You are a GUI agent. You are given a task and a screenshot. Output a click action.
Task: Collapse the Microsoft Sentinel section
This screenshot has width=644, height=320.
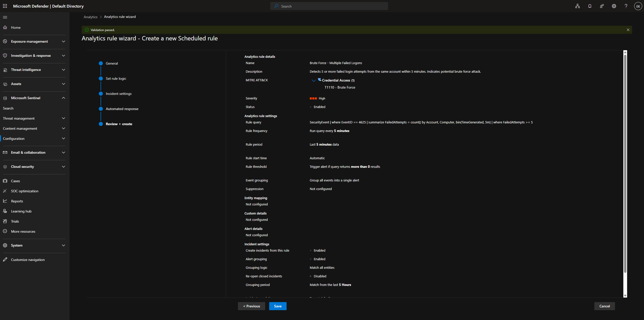click(x=63, y=98)
